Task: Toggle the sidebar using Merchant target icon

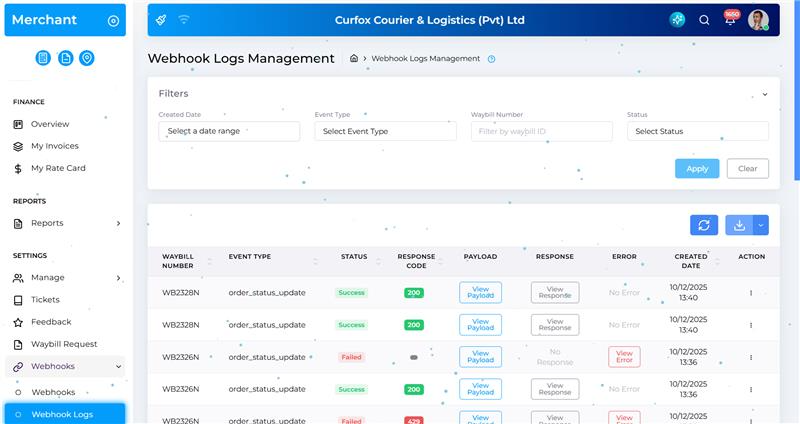Action: pos(113,20)
